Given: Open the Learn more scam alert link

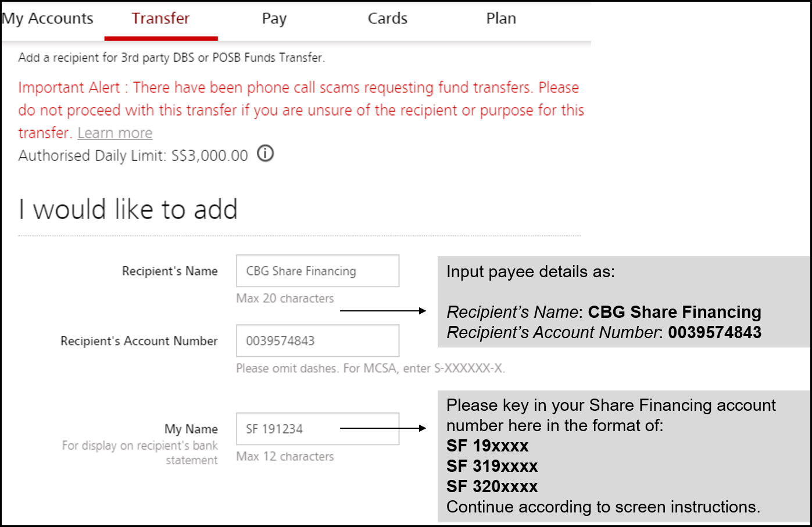Looking at the screenshot, I should click(115, 133).
